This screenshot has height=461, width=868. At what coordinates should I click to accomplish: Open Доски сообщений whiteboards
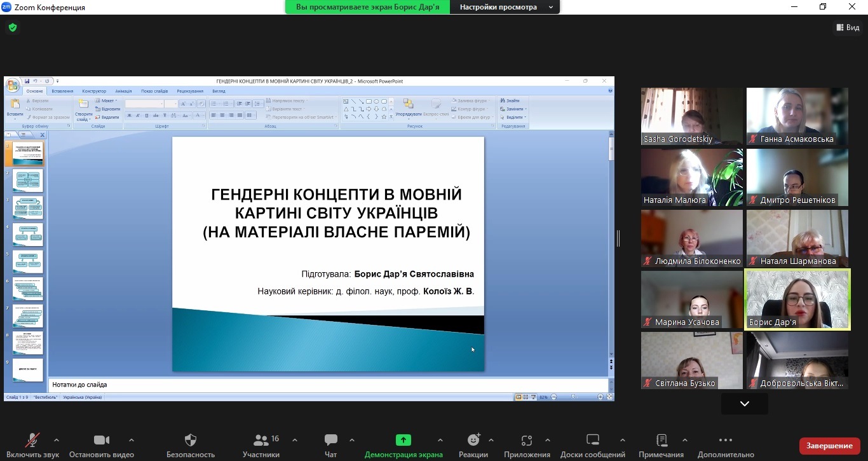[x=593, y=445]
